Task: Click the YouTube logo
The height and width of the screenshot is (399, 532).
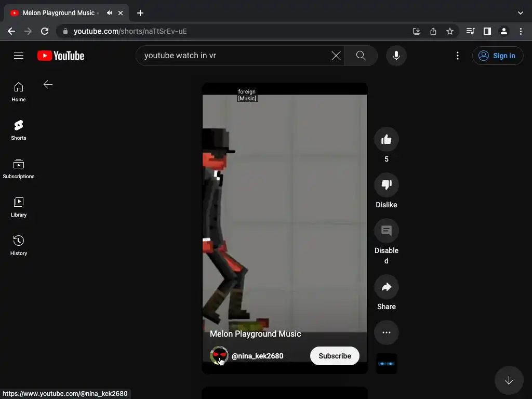Action: click(x=61, y=56)
